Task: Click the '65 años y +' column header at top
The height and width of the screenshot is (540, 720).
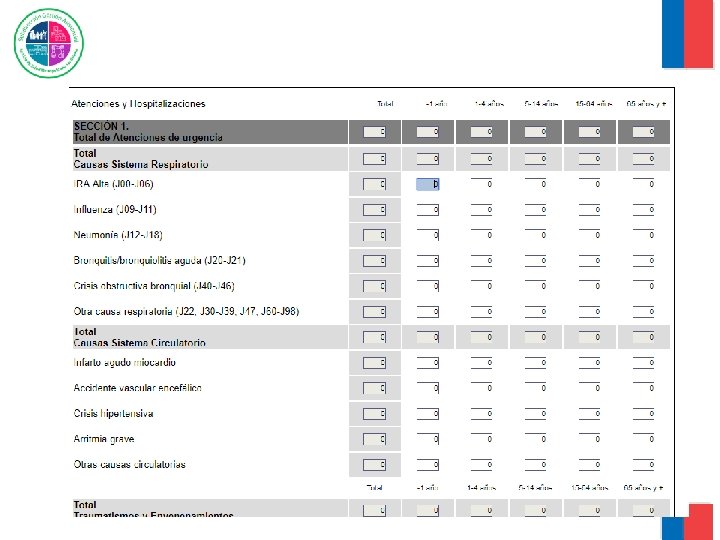Action: pos(645,103)
